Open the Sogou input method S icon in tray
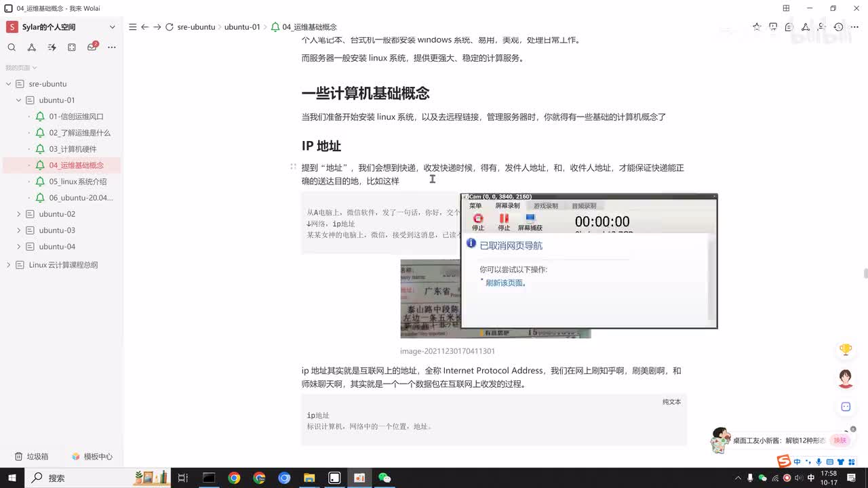This screenshot has height=488, width=868. (784, 462)
